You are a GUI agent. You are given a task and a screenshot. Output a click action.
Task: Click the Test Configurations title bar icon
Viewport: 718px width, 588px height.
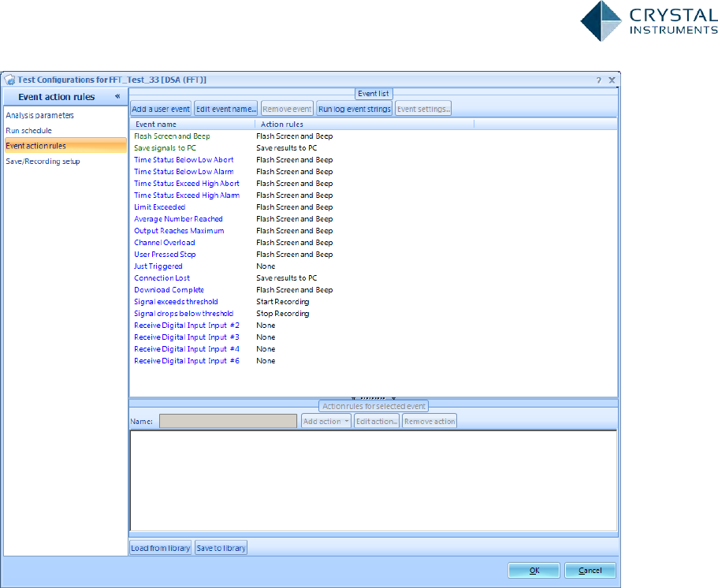[x=9, y=80]
